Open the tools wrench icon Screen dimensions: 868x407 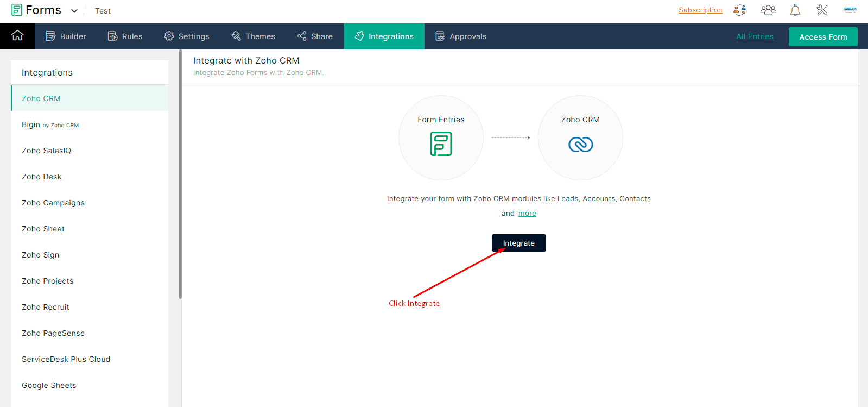822,10
